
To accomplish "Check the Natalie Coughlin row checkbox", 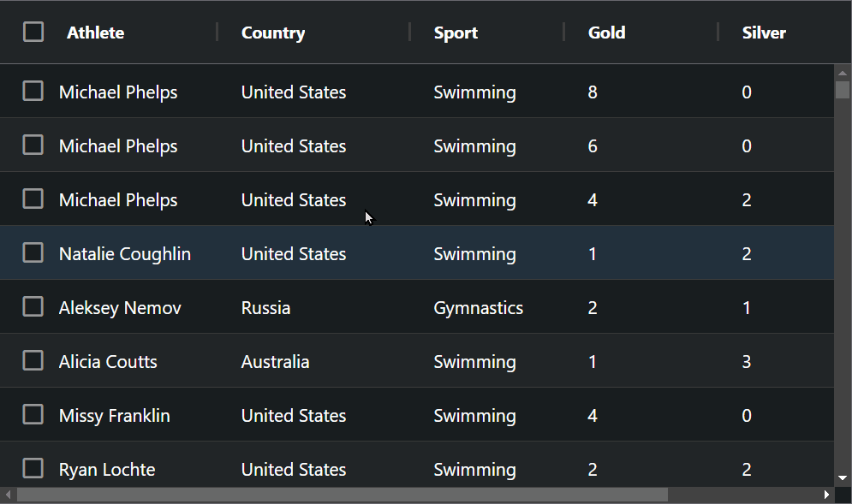I will tap(33, 252).
